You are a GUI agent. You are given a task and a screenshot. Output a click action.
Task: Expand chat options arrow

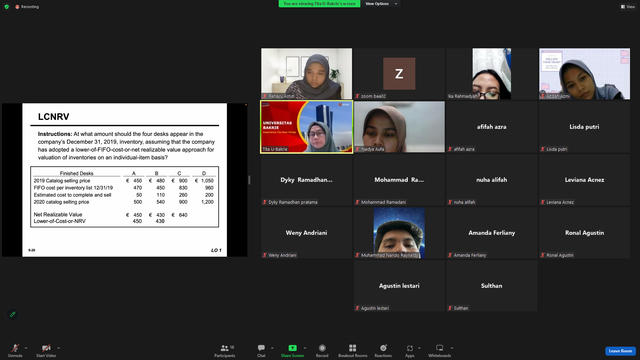[272, 348]
